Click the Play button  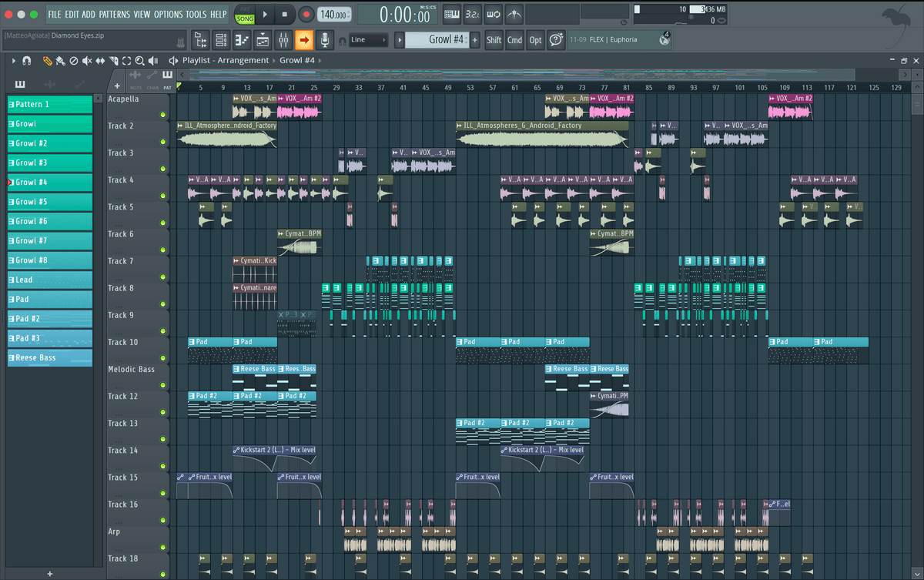[x=265, y=14]
